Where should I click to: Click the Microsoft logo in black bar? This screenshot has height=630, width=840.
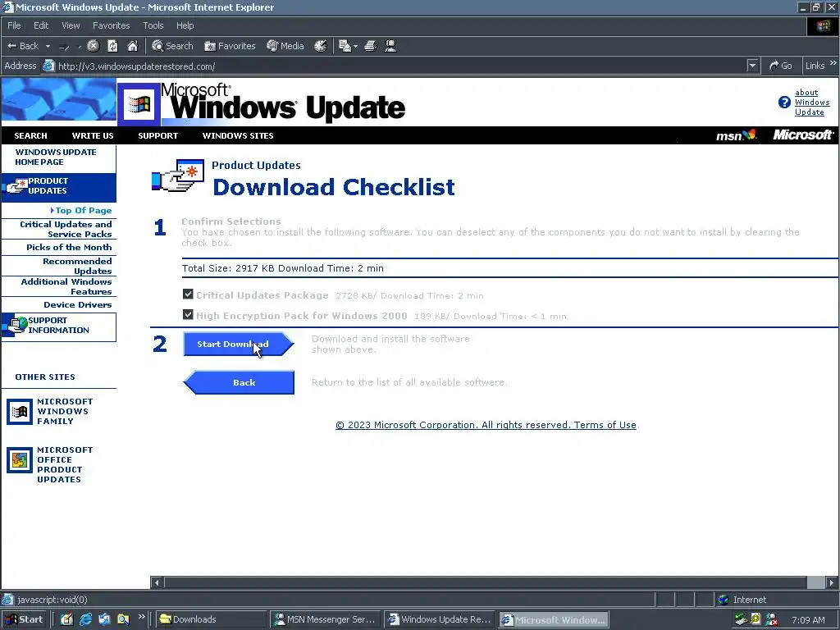coord(802,135)
